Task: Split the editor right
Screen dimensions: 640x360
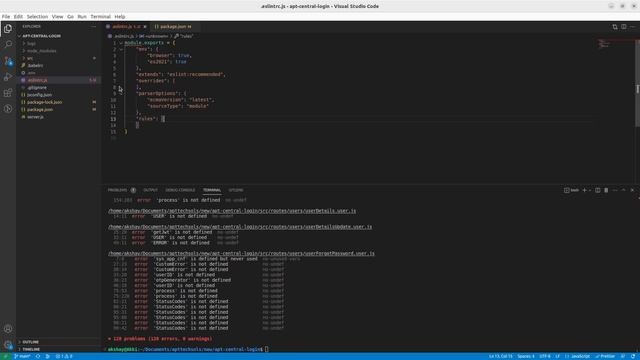Action: click(x=624, y=27)
